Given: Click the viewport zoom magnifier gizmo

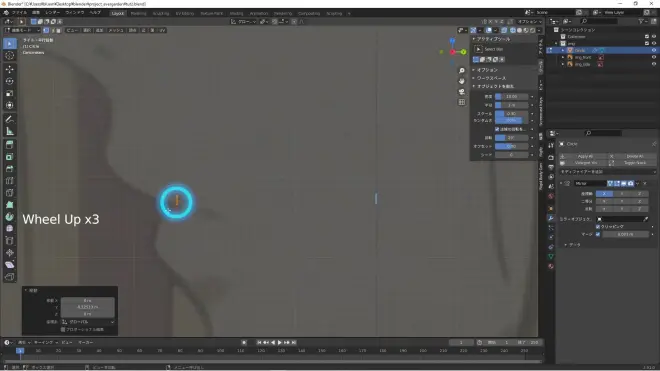Looking at the screenshot, I should pos(462,71).
